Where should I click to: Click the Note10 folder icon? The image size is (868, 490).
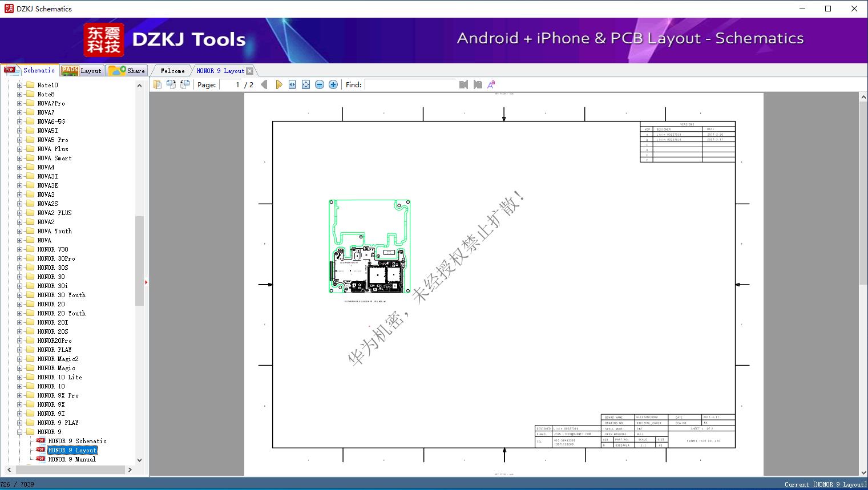pos(30,85)
